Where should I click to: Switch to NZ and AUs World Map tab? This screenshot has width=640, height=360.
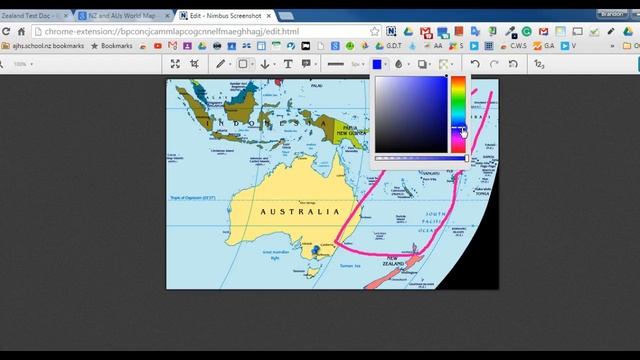124,16
